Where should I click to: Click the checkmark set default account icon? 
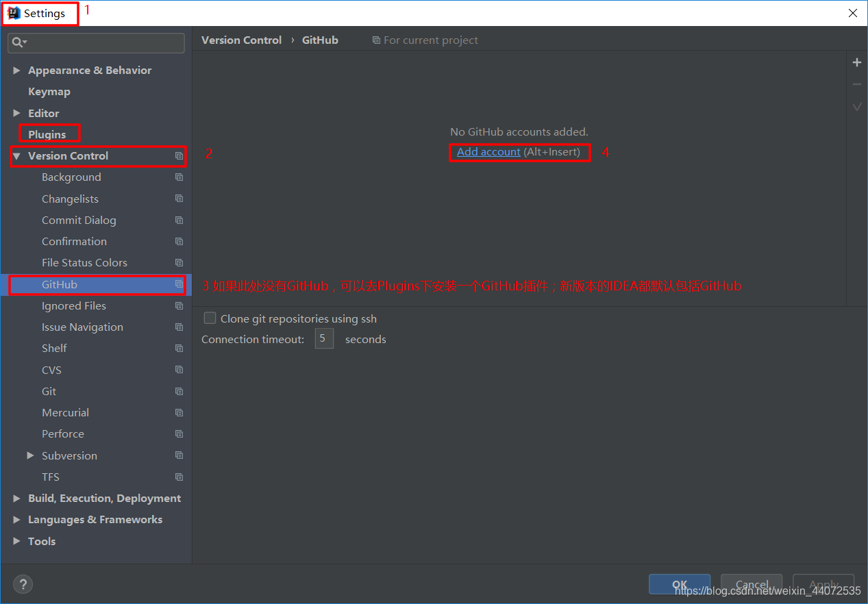pos(856,107)
